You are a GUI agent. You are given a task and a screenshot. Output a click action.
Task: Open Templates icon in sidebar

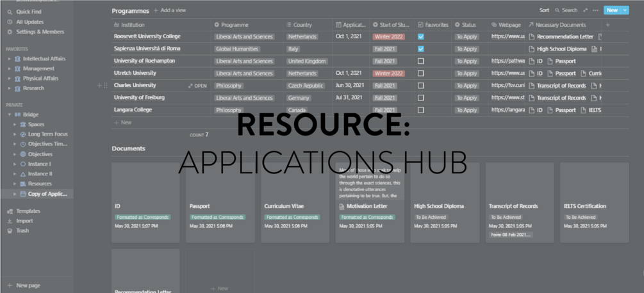[10, 211]
